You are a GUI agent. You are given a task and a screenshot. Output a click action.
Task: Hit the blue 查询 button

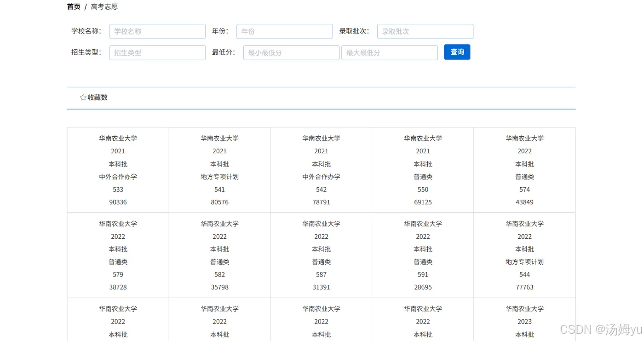(457, 52)
